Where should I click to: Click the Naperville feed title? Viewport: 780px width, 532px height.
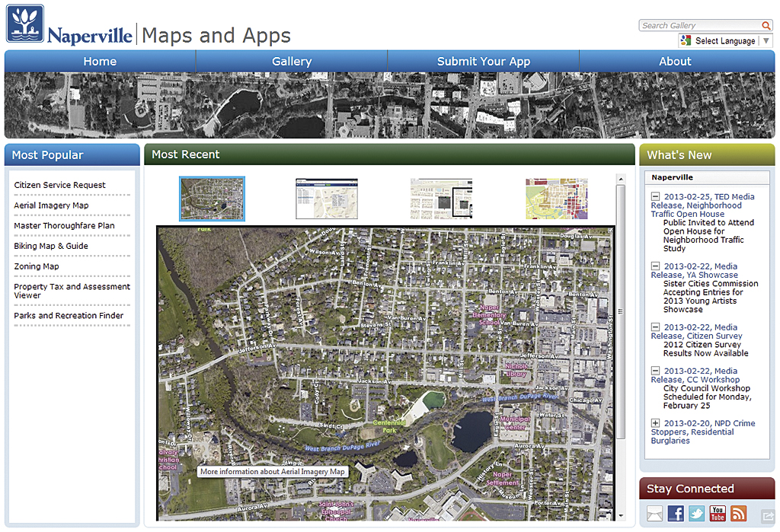(672, 177)
